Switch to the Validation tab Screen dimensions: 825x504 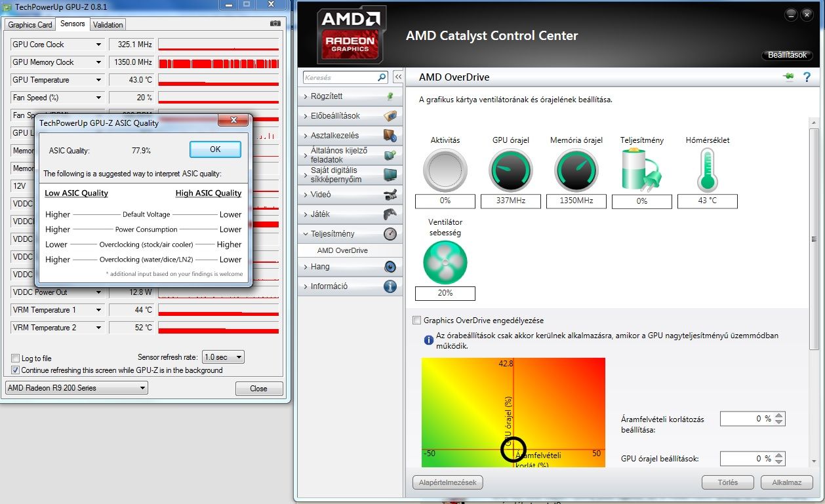coord(108,25)
